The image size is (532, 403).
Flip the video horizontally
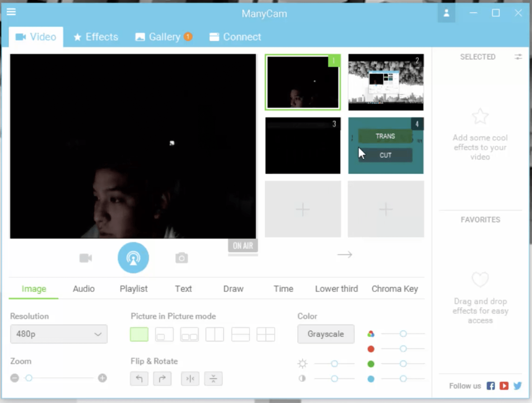tap(190, 379)
